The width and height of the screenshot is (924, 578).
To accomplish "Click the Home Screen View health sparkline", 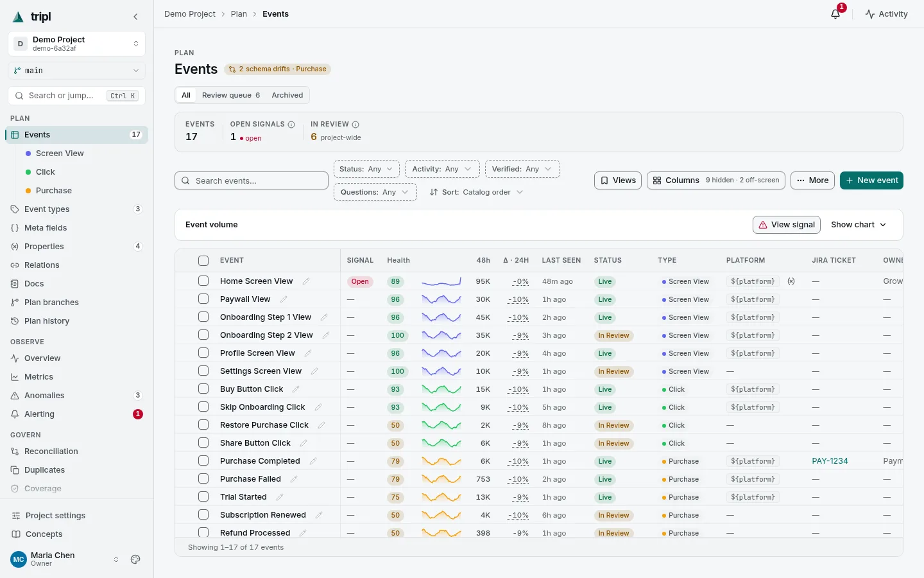I will (x=441, y=281).
